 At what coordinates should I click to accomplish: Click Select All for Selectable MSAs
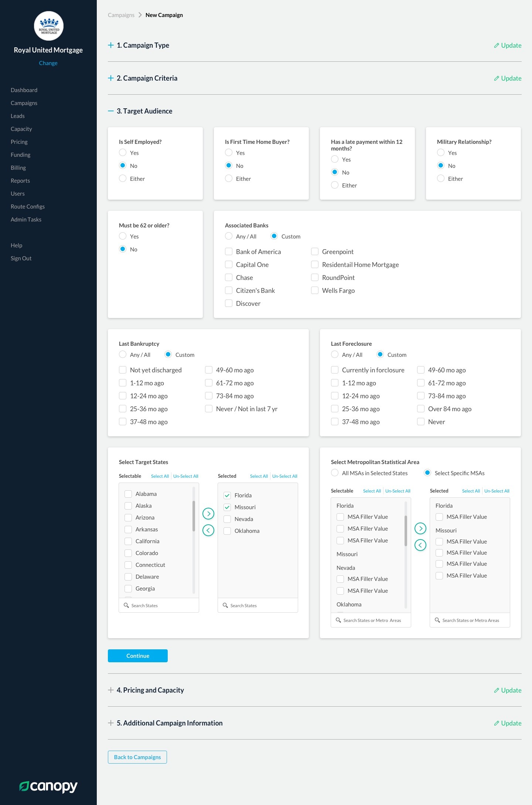click(x=372, y=491)
